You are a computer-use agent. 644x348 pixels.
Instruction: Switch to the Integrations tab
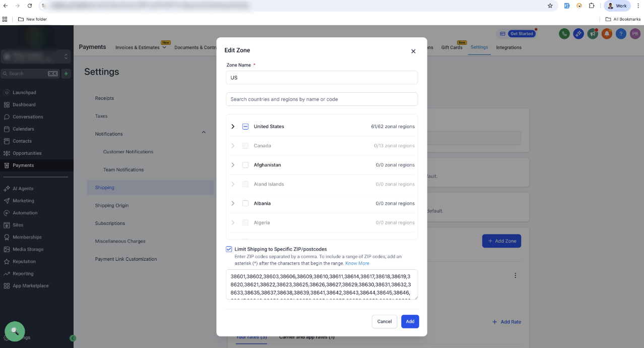tap(508, 47)
